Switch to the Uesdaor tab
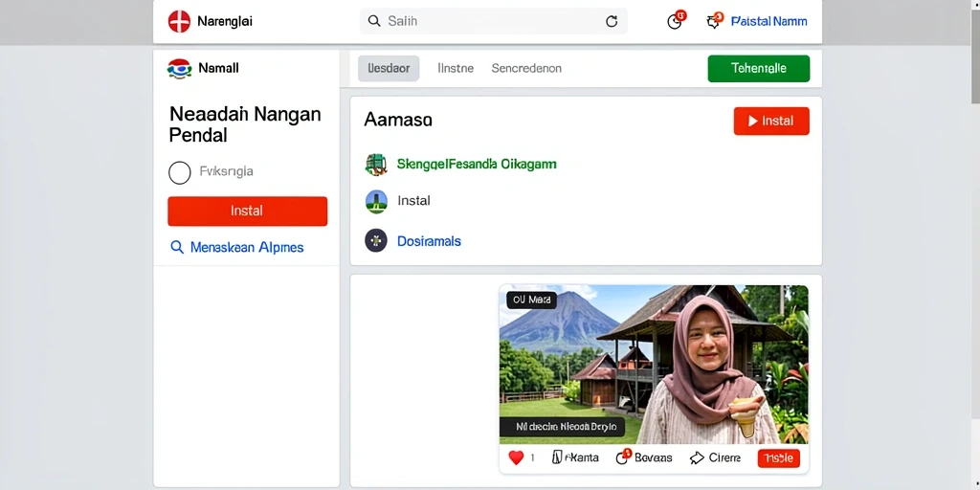Screen dimensions: 980x490 coord(389,68)
